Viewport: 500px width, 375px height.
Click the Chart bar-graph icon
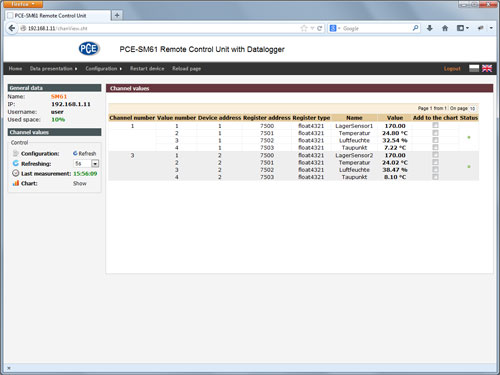coord(16,183)
